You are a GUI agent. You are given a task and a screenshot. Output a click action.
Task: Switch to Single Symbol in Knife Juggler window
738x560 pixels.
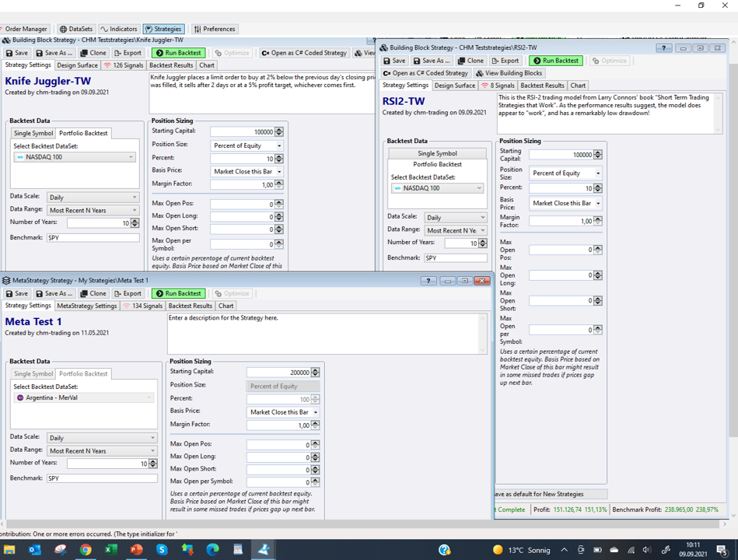[33, 133]
